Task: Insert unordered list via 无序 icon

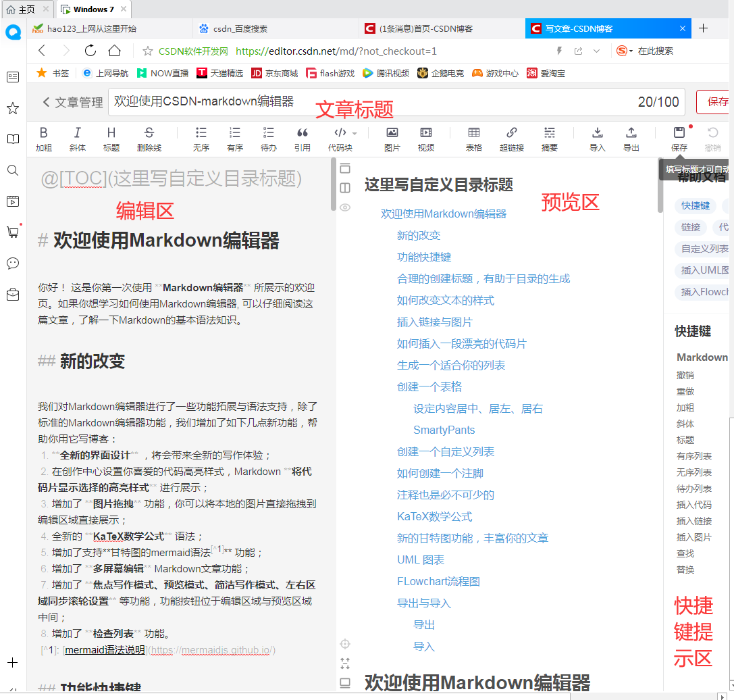Action: 201,139
